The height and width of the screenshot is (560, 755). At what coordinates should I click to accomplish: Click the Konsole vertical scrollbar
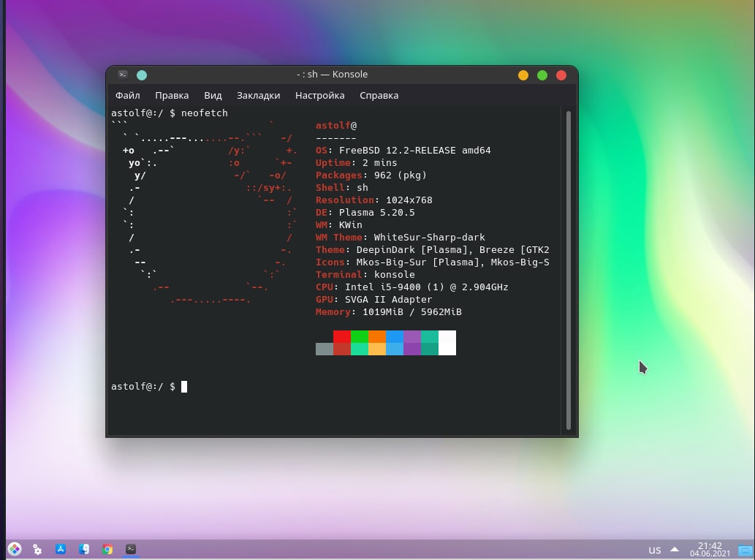tap(568, 270)
